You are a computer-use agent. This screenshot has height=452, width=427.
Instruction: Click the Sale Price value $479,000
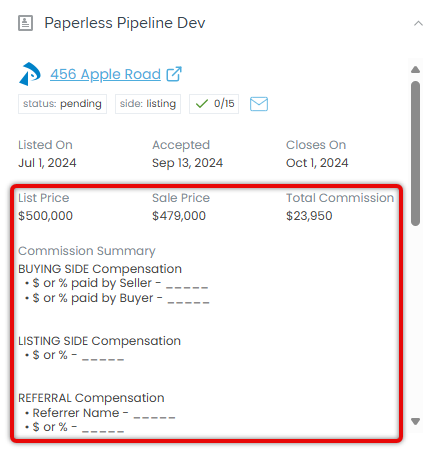[179, 216]
